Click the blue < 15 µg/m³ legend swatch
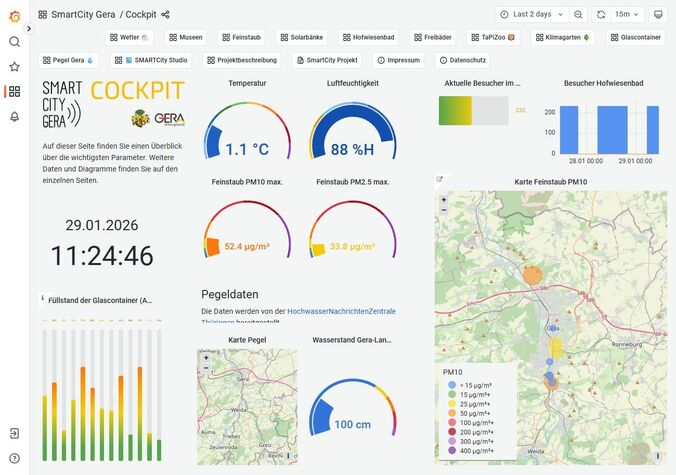This screenshot has width=676, height=475. pos(452,385)
